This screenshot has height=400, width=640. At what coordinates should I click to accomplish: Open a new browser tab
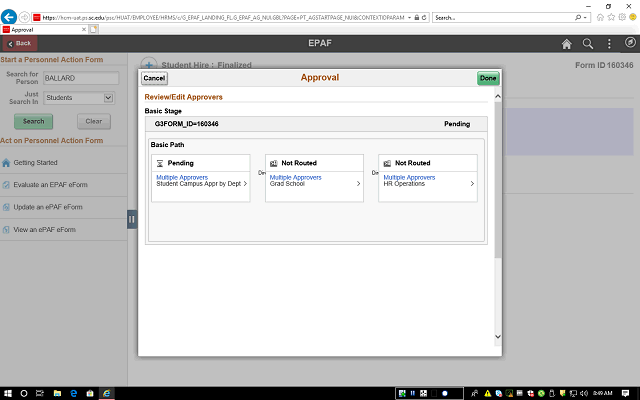(93, 29)
